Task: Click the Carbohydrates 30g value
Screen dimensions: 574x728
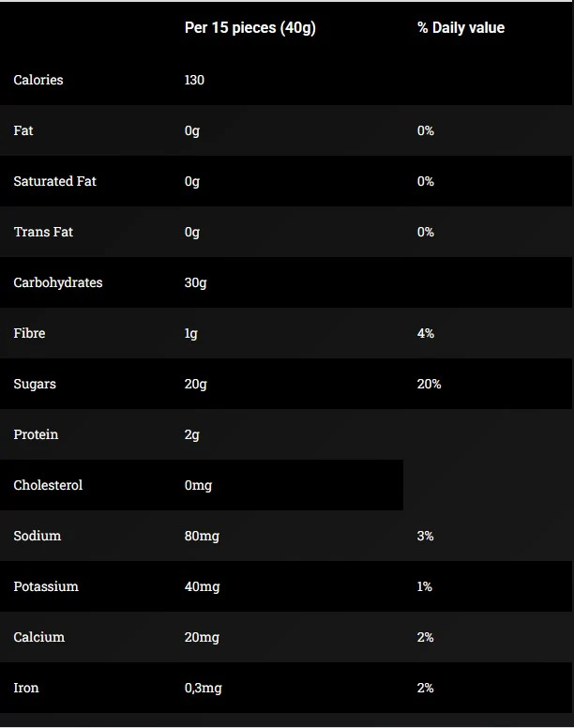Action: click(x=195, y=282)
